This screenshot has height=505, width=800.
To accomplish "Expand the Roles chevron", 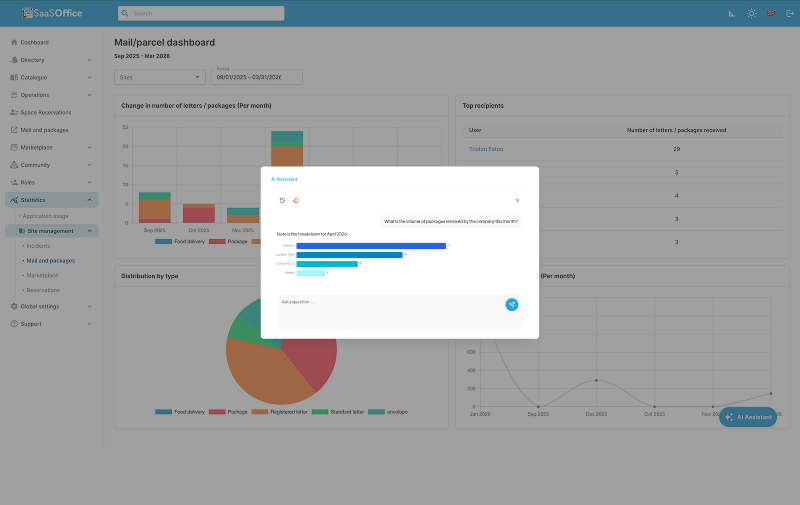I will pos(89,182).
